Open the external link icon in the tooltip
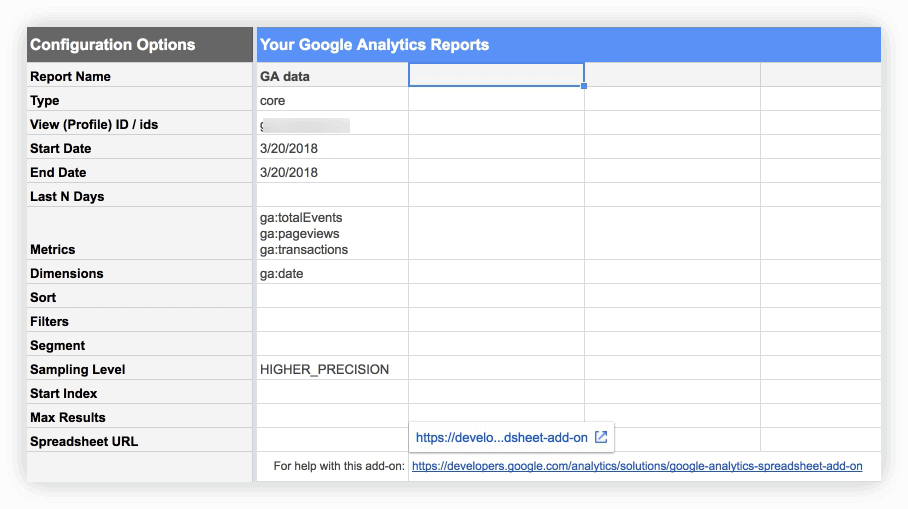 pyautogui.click(x=601, y=437)
